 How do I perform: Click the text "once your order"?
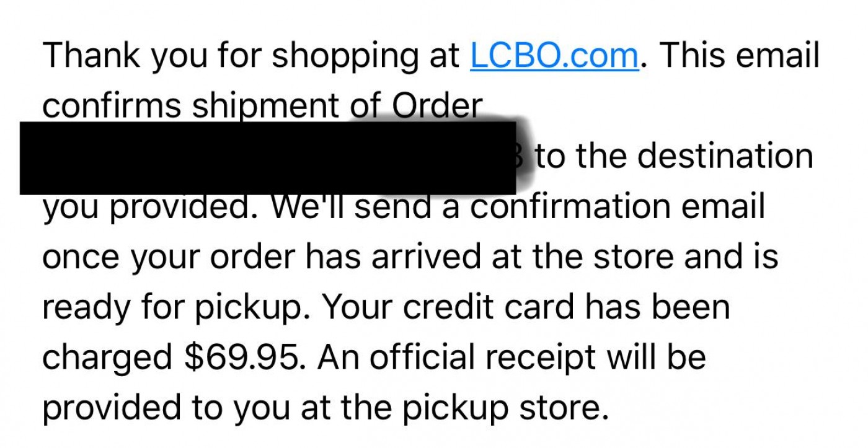167,257
